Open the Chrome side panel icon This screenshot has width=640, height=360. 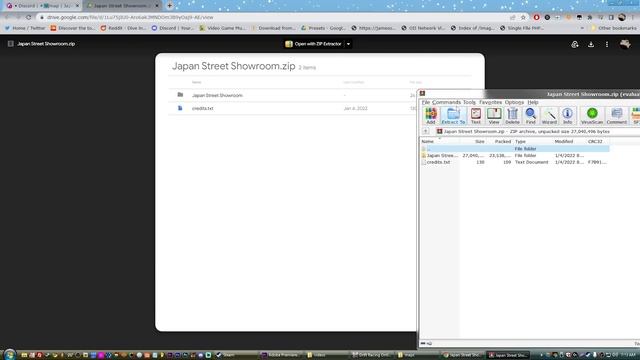point(611,18)
